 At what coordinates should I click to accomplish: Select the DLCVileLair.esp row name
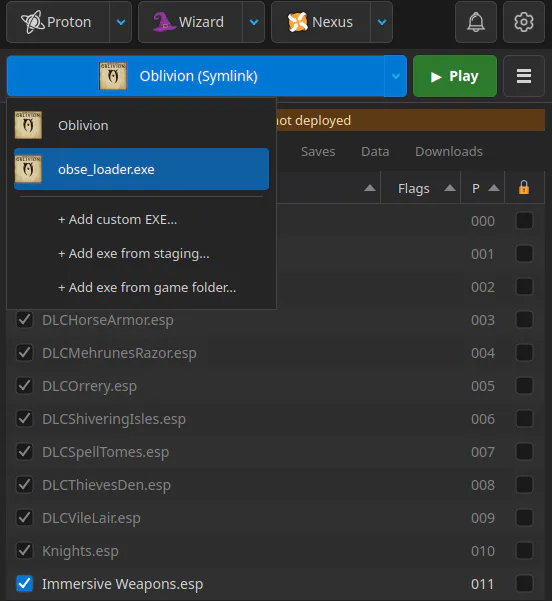pos(91,518)
